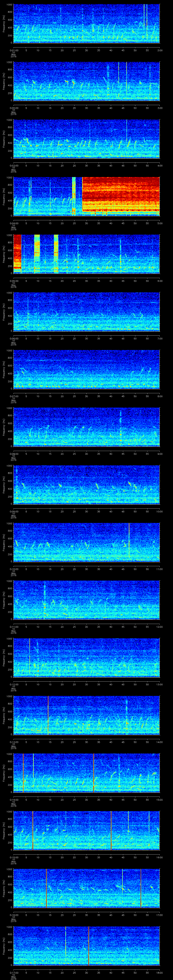Click the '2:00' end time label
The image size is (173, 980).
(x=160, y=50)
